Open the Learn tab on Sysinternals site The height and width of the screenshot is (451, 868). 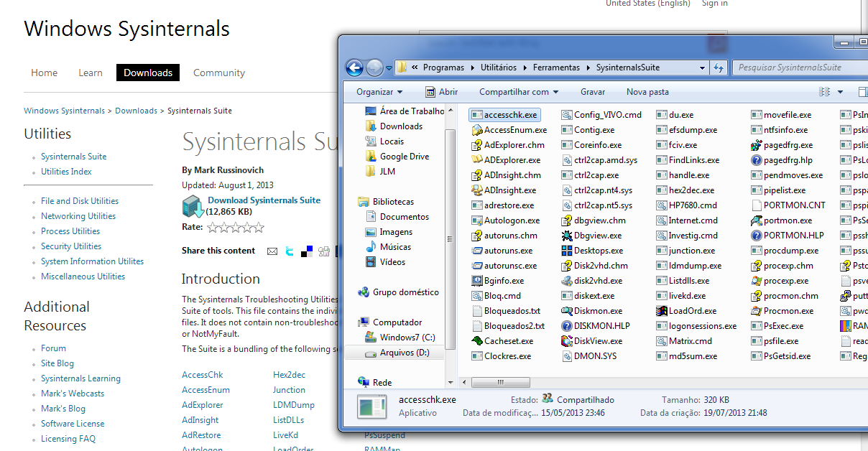[x=91, y=73]
